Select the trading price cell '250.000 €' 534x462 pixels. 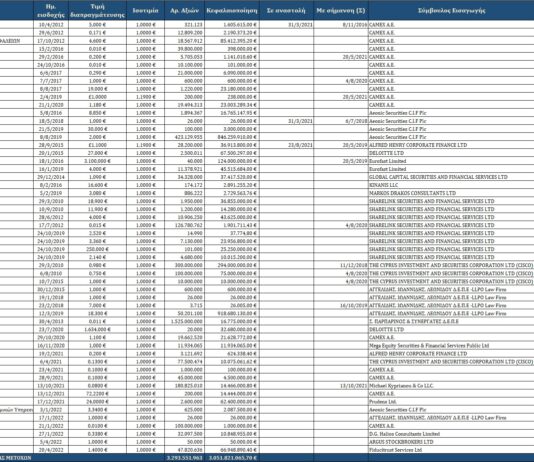(x=97, y=249)
